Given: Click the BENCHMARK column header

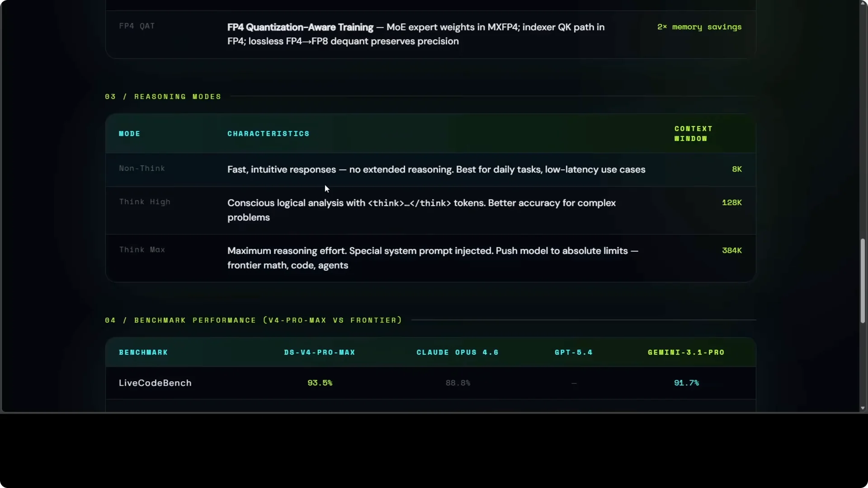Looking at the screenshot, I should click(x=143, y=352).
